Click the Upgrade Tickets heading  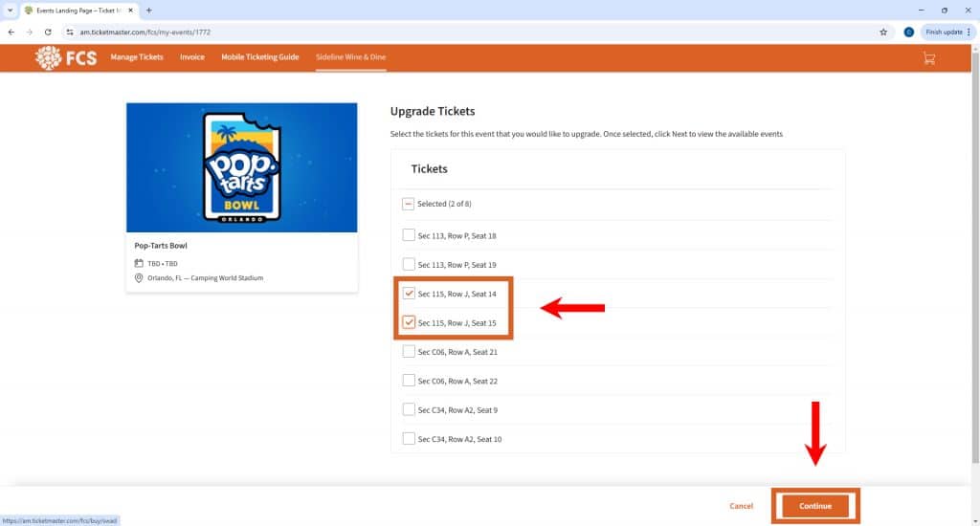click(x=433, y=111)
